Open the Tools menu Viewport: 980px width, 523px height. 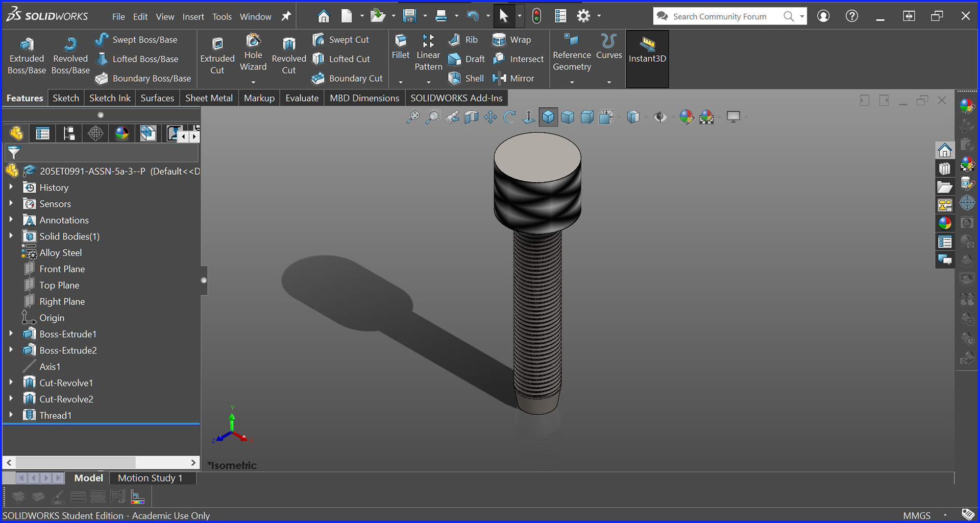(222, 17)
